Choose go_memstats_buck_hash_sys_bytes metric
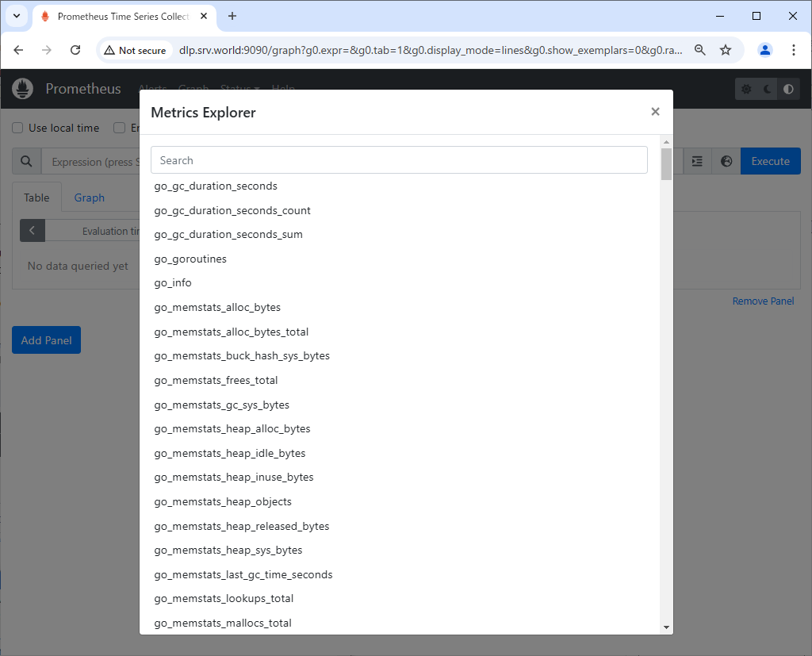The height and width of the screenshot is (656, 812). point(242,355)
